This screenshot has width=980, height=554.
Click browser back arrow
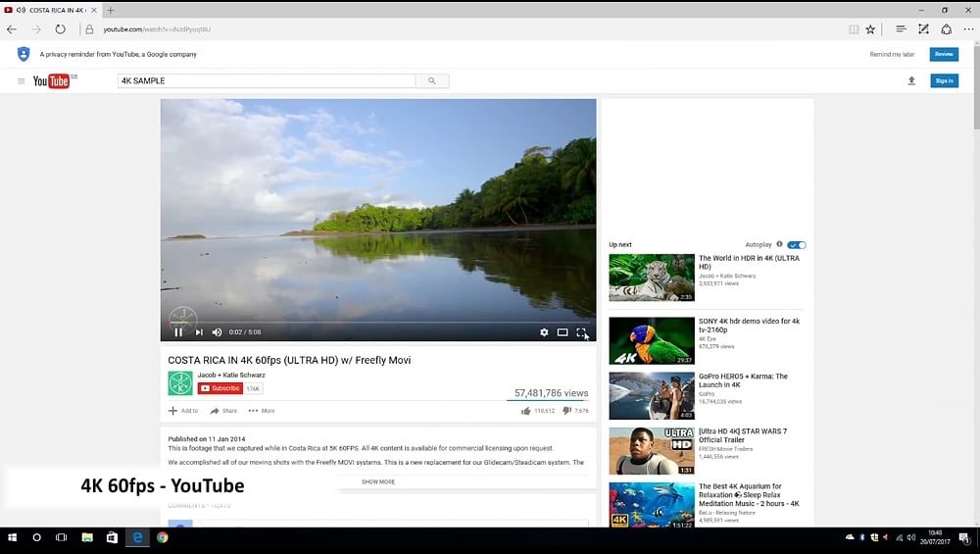[x=12, y=29]
